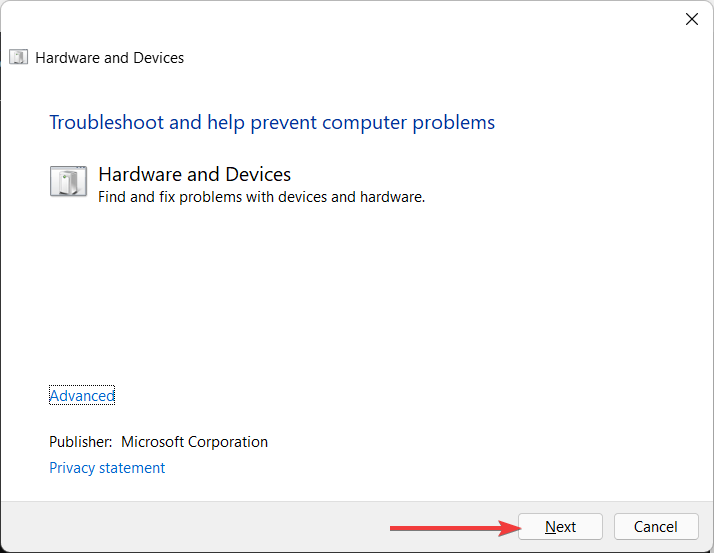Click the blank white space above the Advanced link
The image size is (714, 553).
300,300
